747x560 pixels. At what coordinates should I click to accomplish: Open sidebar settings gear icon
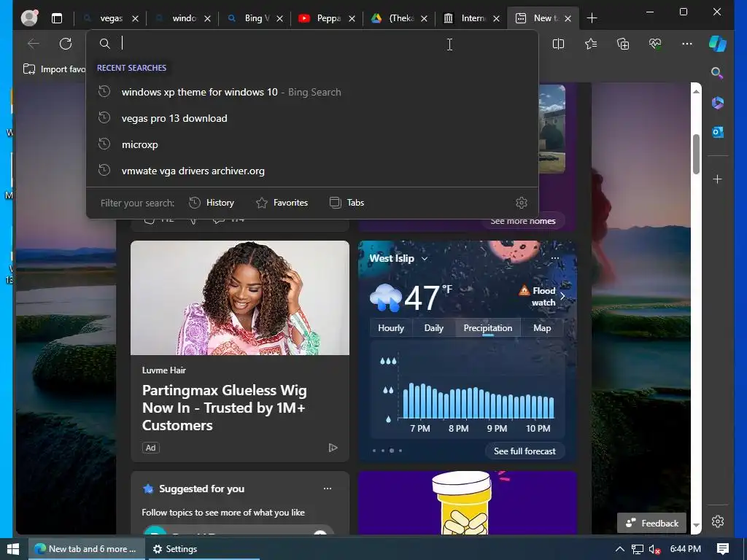(718, 522)
